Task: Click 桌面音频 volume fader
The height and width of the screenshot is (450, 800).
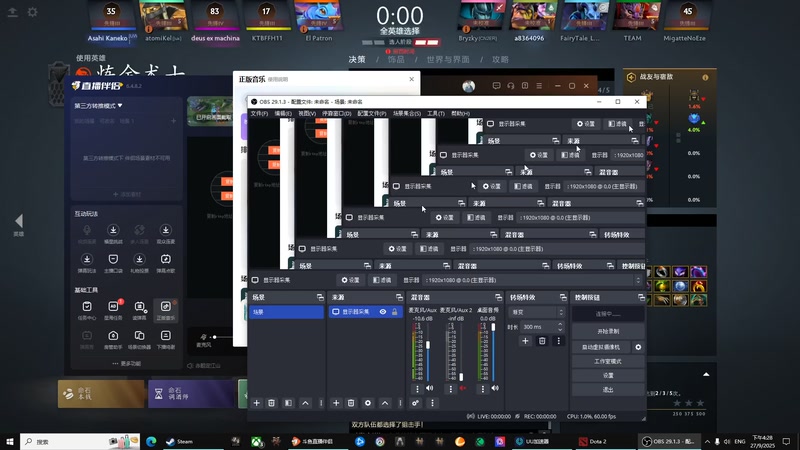Action: pyautogui.click(x=493, y=327)
